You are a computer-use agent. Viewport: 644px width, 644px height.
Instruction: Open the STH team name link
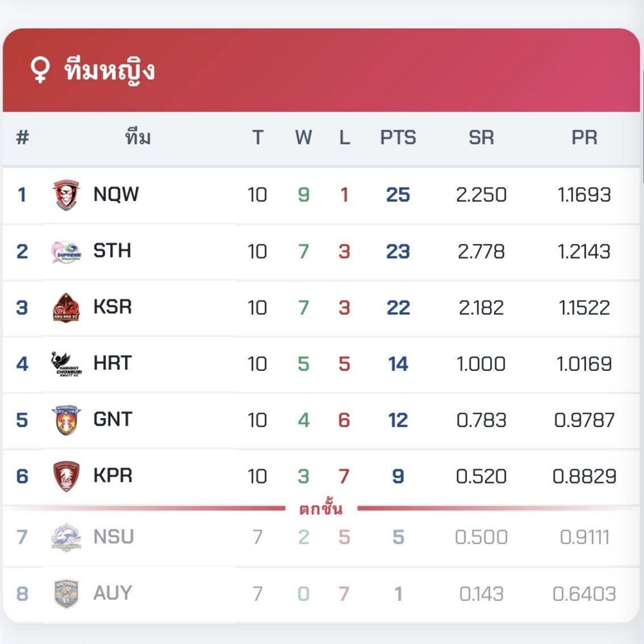tap(112, 251)
